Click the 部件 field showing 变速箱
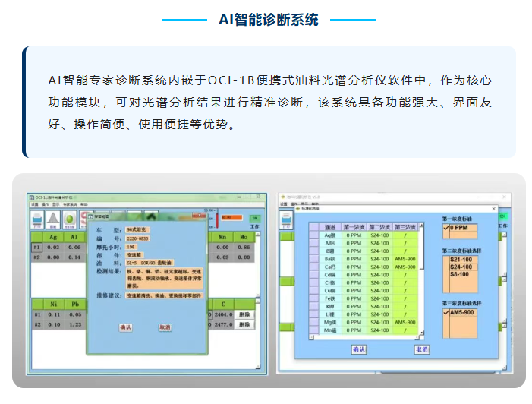Screen dimensions: 532x404 134,255
